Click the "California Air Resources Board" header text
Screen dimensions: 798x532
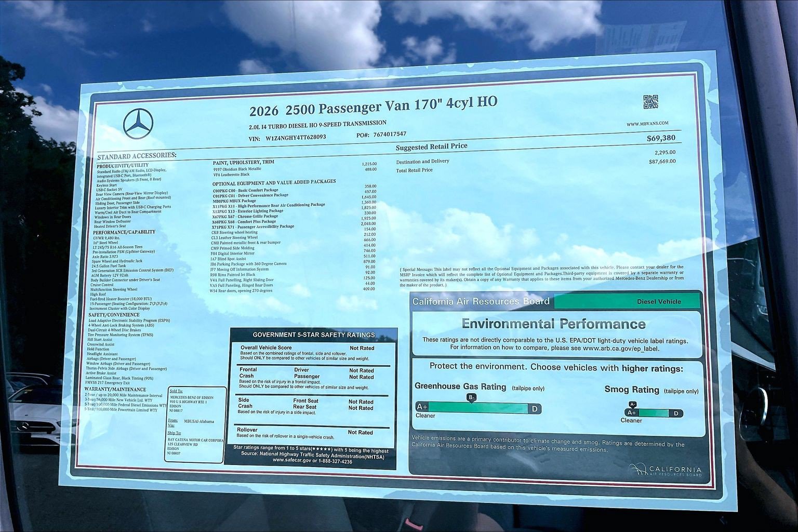coord(481,302)
